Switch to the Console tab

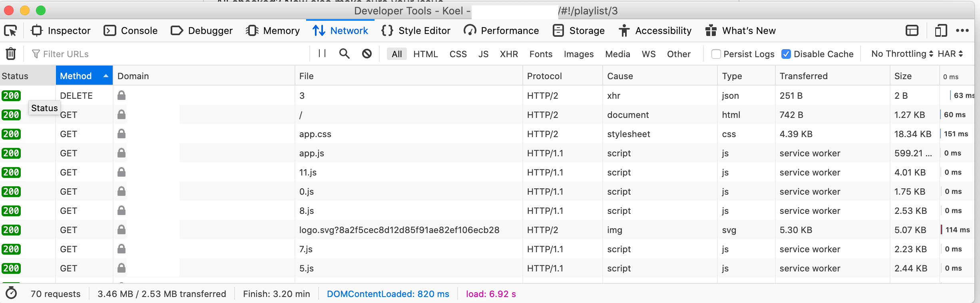pyautogui.click(x=131, y=31)
